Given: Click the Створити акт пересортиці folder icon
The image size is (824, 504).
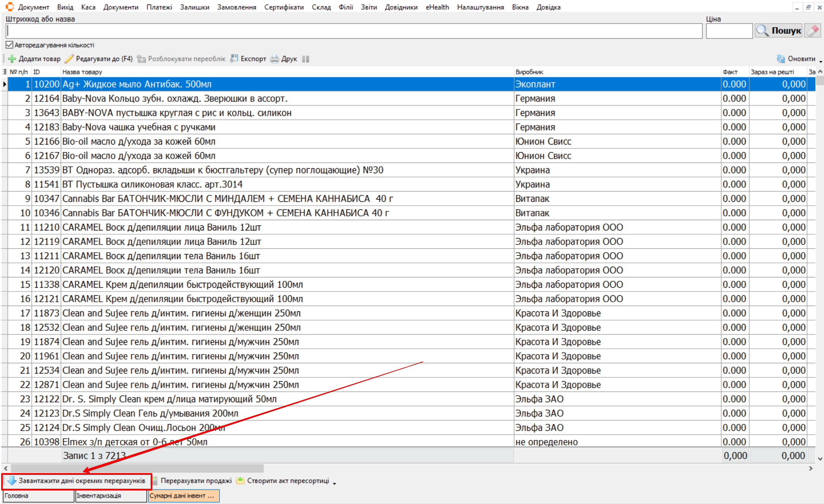Looking at the screenshot, I should coord(240,481).
